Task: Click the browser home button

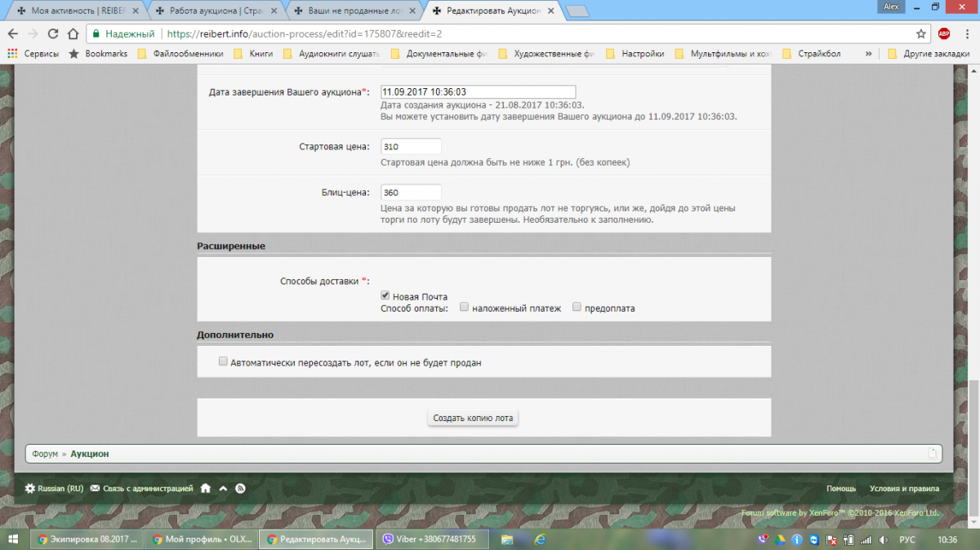Action: (73, 33)
